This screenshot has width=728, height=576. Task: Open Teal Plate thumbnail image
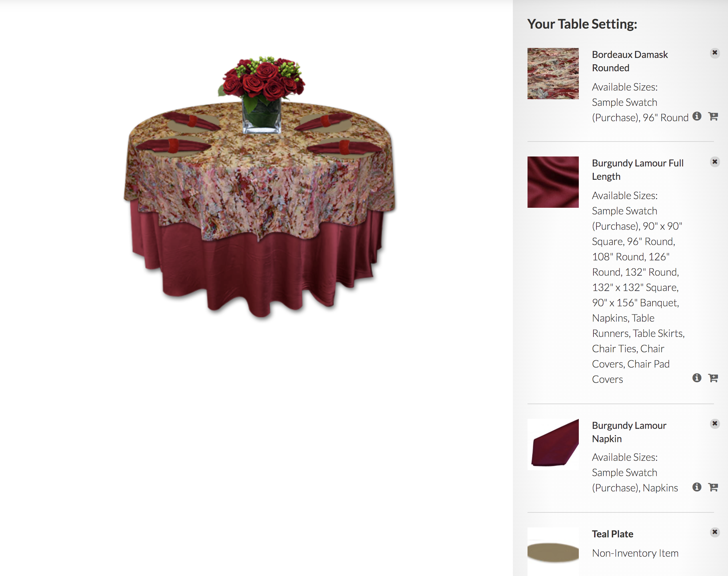(x=553, y=552)
